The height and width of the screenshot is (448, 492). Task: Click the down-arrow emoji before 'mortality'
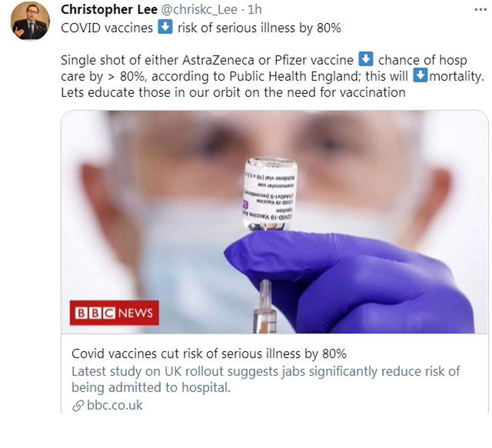(x=420, y=75)
